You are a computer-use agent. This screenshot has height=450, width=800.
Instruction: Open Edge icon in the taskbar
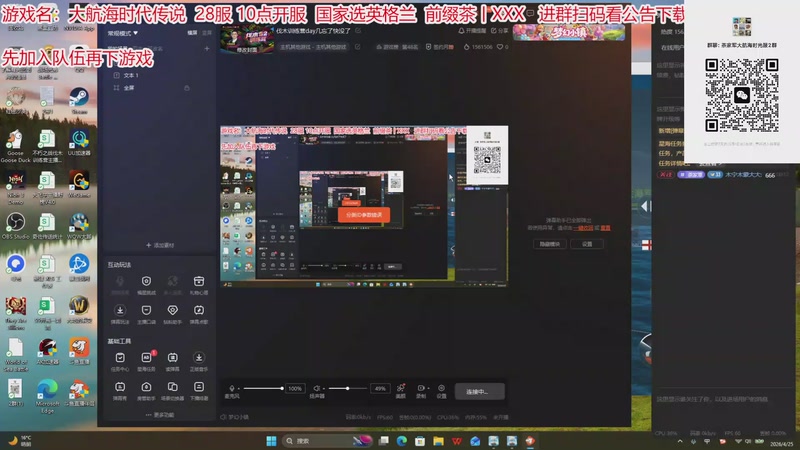coord(402,441)
